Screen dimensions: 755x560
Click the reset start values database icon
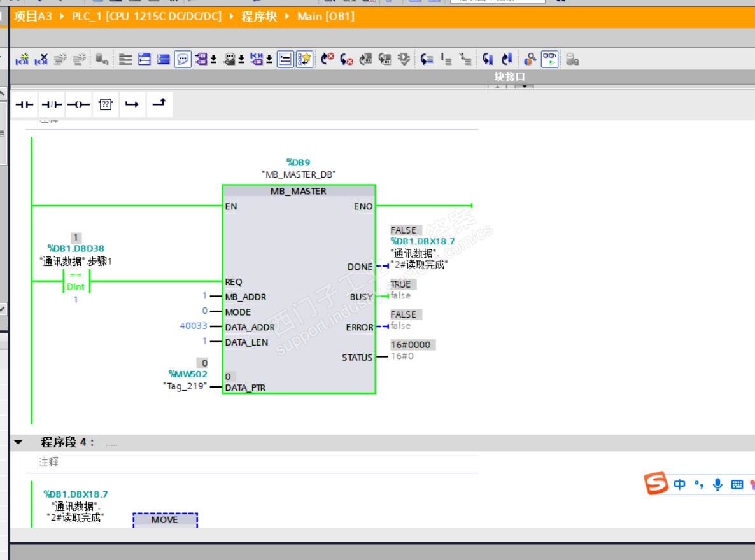(102, 59)
